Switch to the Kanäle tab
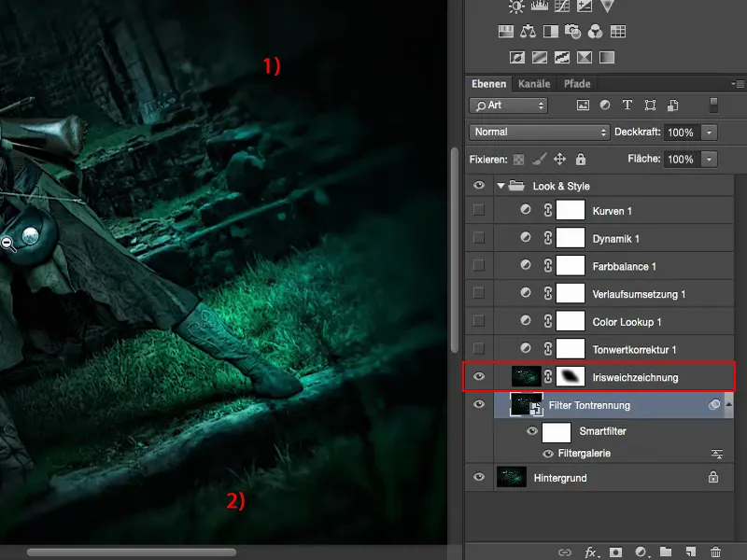The height and width of the screenshot is (560, 747). coord(534,84)
